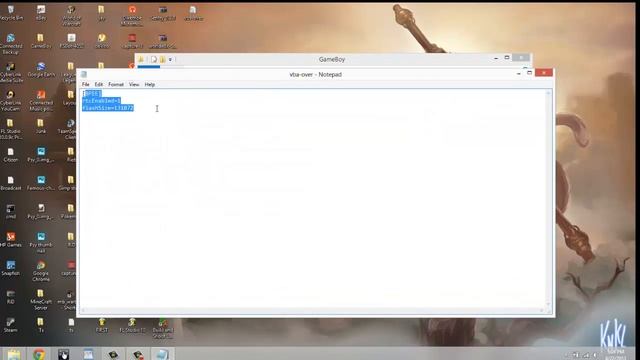Viewport: 640px width, 360px height.
Task: Select the Steam desktop shortcut
Action: (x=11, y=325)
